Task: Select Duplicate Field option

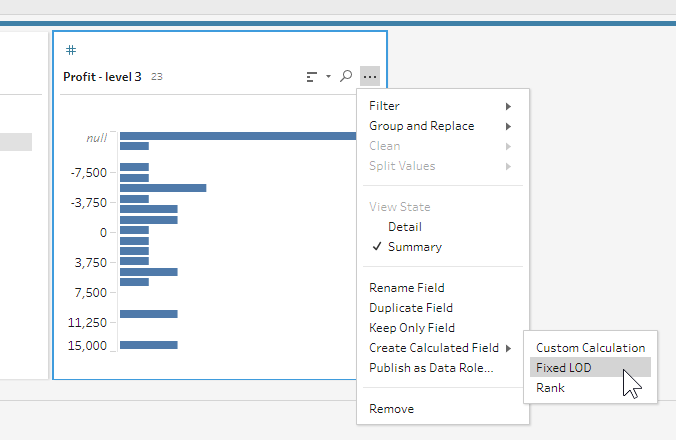Action: pyautogui.click(x=410, y=308)
